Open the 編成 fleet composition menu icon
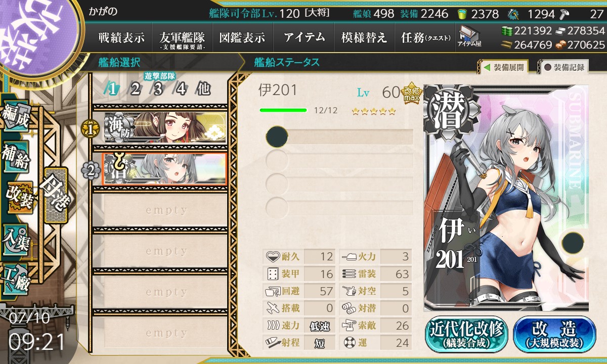The image size is (607, 364). pos(15,117)
